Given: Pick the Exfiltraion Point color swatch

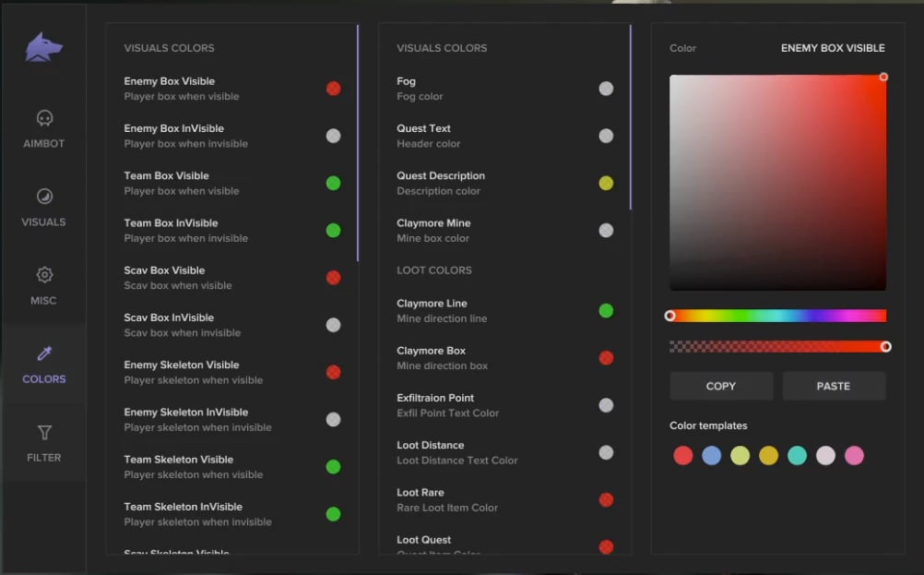Looking at the screenshot, I should [606, 405].
